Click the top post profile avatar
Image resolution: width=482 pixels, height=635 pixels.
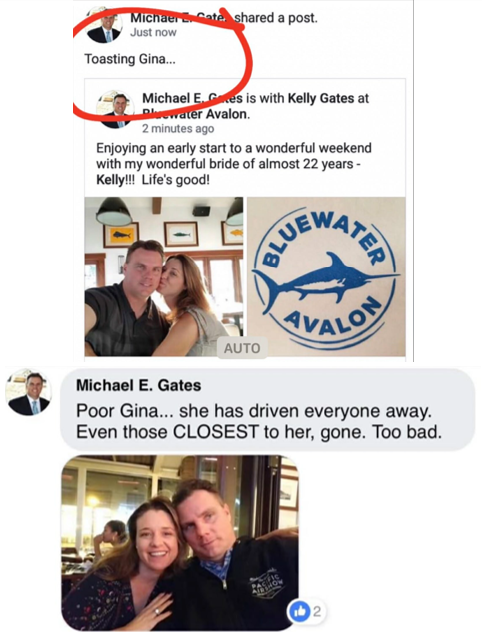105,25
